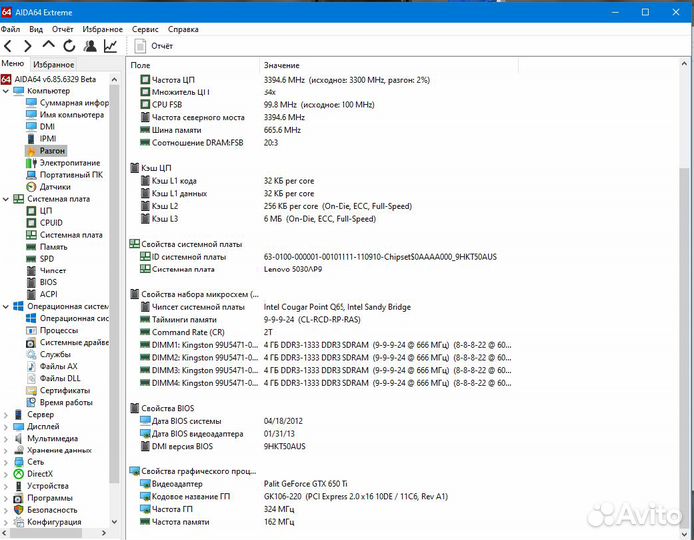This screenshot has width=694, height=540.
Task: Expand the Дисплей tree node
Action: click(6, 427)
